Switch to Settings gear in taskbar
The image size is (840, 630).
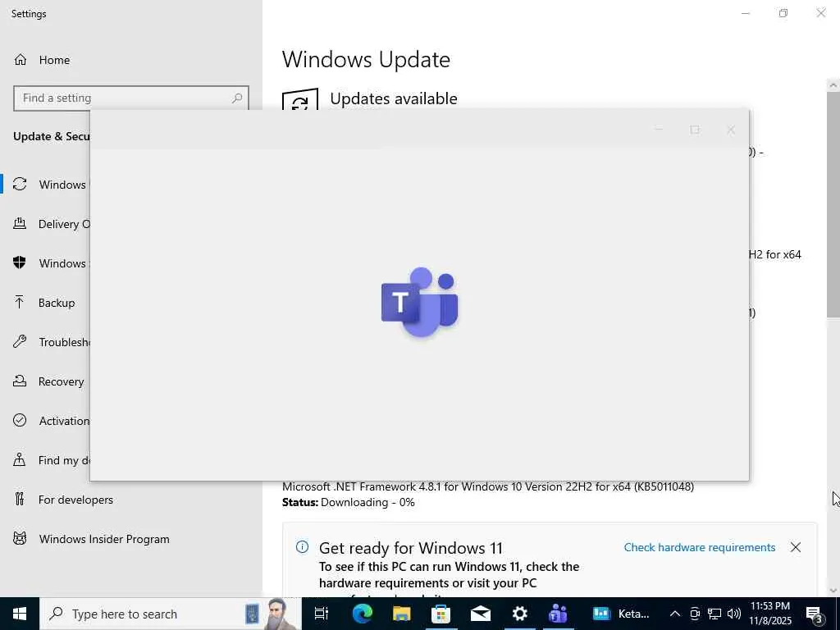pos(519,614)
